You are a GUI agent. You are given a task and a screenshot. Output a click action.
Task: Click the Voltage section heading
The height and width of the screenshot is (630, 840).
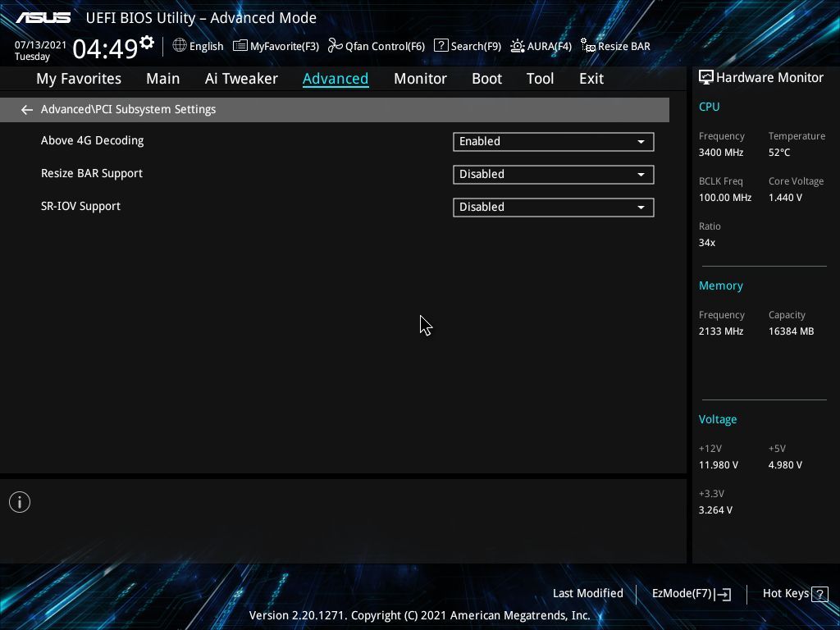click(717, 419)
